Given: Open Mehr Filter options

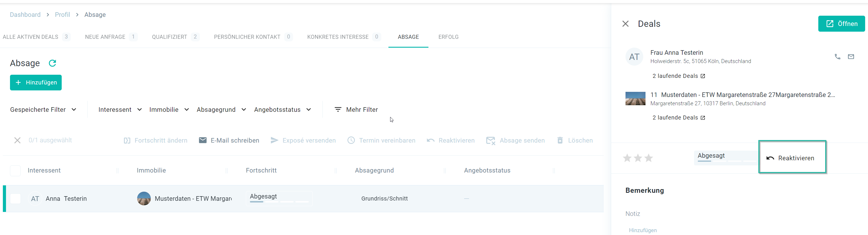Looking at the screenshot, I should pos(356,110).
